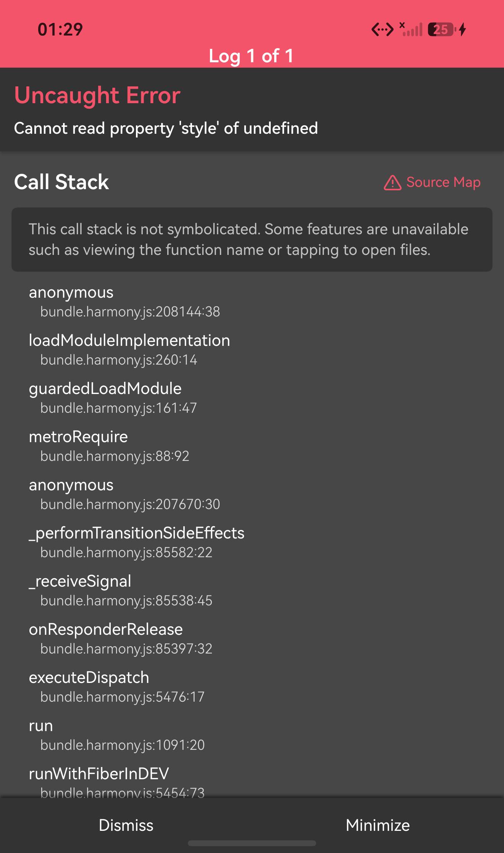Minimize the error overlay
Viewport: 504px width, 853px height.
[378, 825]
